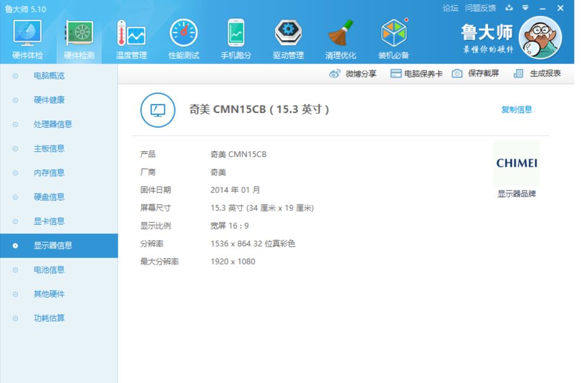Click the value 15.3 英寸 (34 厘米 x 19 厘米)
The width and height of the screenshot is (588, 383).
[x=262, y=208]
